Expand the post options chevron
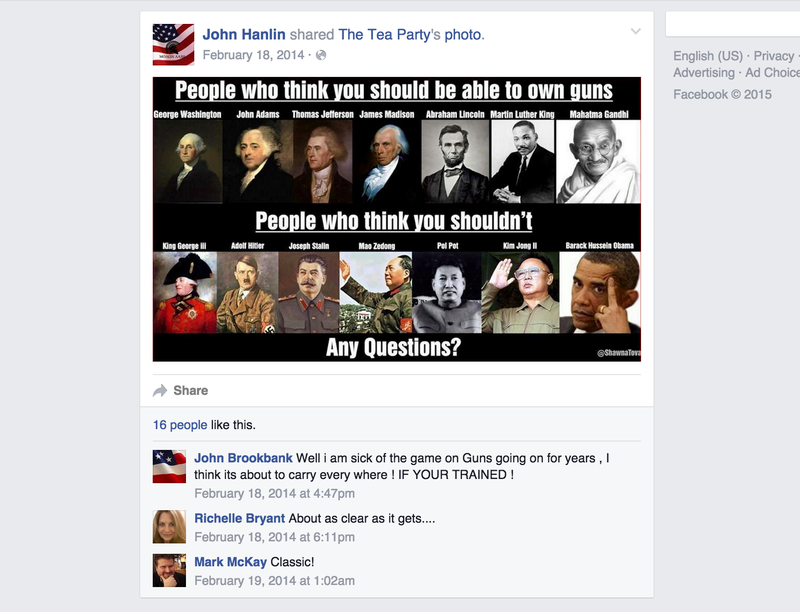800x612 pixels. tap(636, 31)
